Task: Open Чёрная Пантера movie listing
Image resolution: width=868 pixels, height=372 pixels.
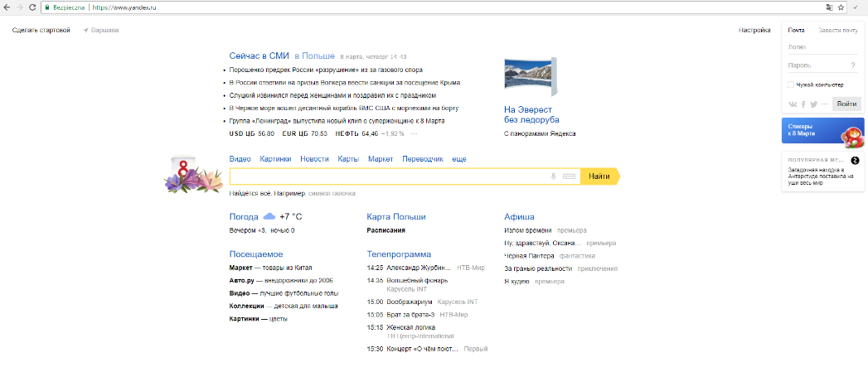Action: click(529, 256)
